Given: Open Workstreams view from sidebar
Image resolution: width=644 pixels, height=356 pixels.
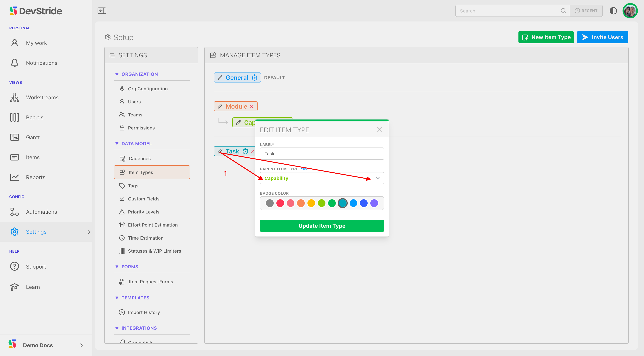Looking at the screenshot, I should tap(42, 98).
